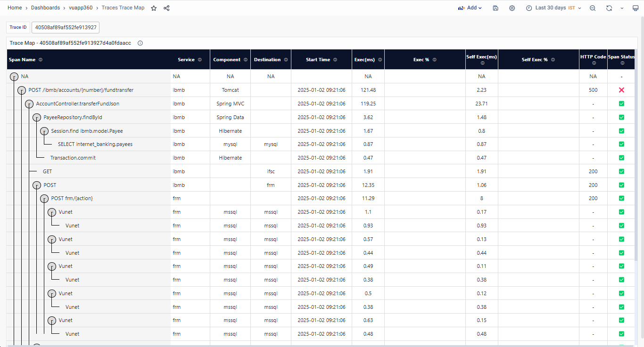Open the refresh interval dropdown arrow
Viewport: 644px width, 347px height.
click(x=622, y=8)
